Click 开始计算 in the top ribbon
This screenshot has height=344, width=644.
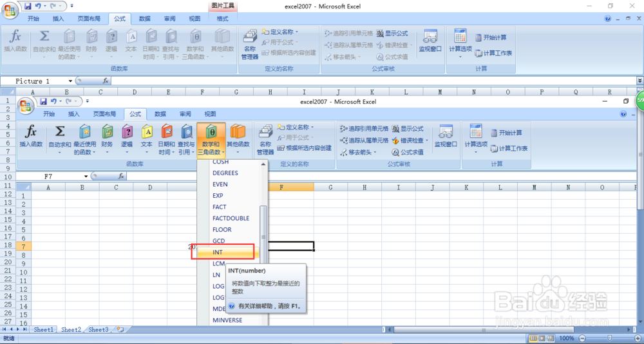click(491, 37)
